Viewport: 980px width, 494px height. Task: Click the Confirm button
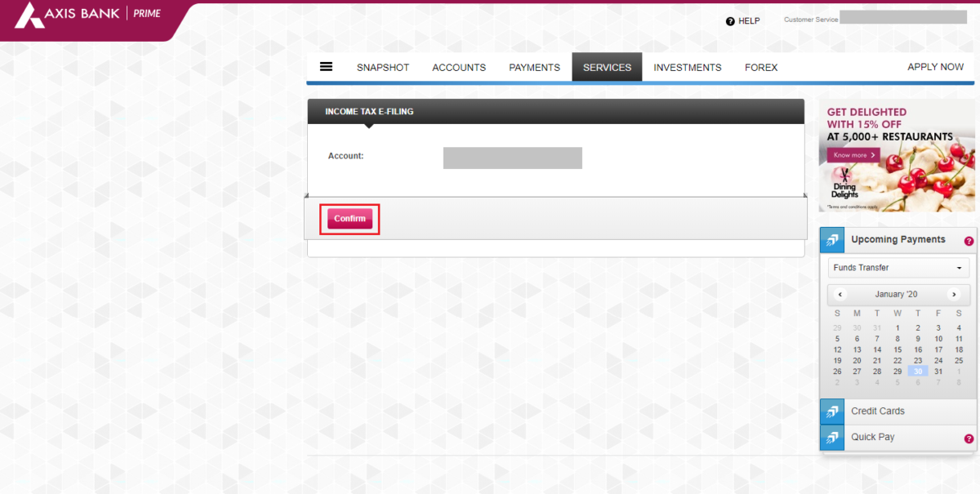350,218
